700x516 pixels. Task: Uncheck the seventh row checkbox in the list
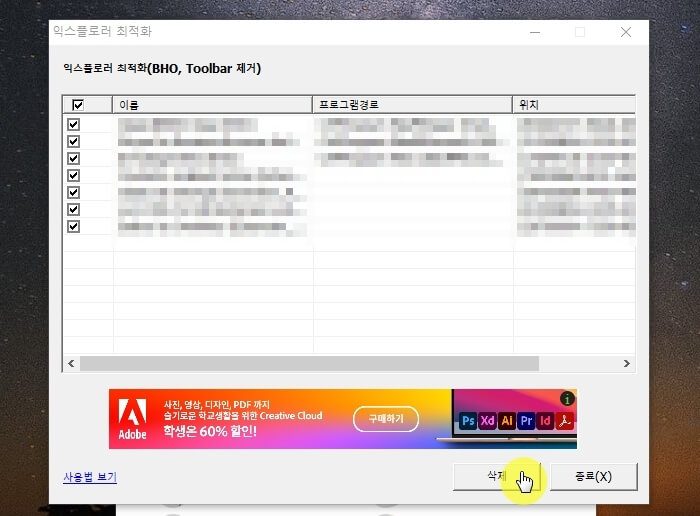pos(74,226)
